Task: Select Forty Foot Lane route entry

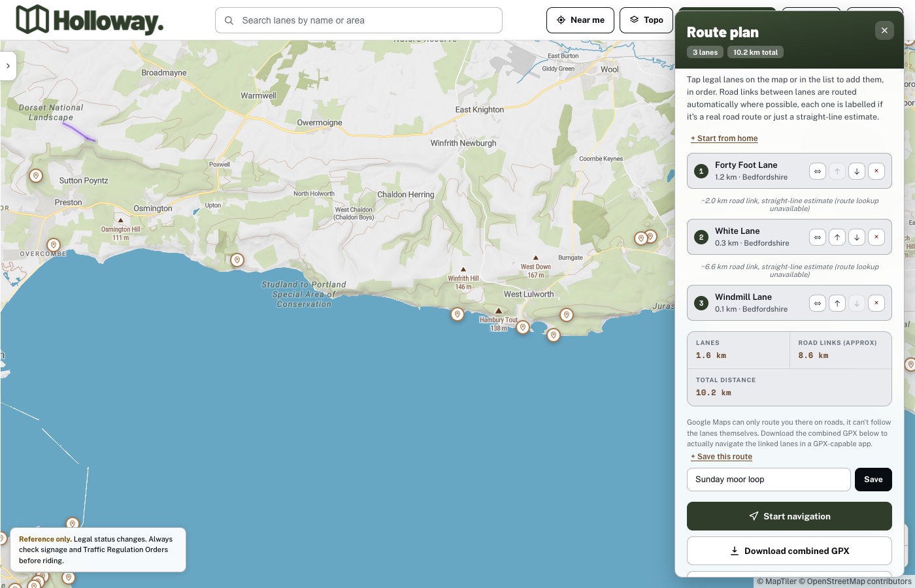Action: [x=790, y=171]
